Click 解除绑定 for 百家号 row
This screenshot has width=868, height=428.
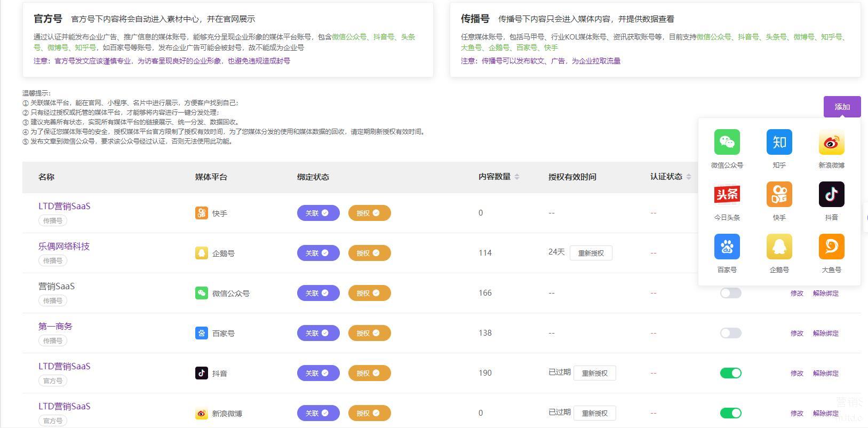click(825, 333)
